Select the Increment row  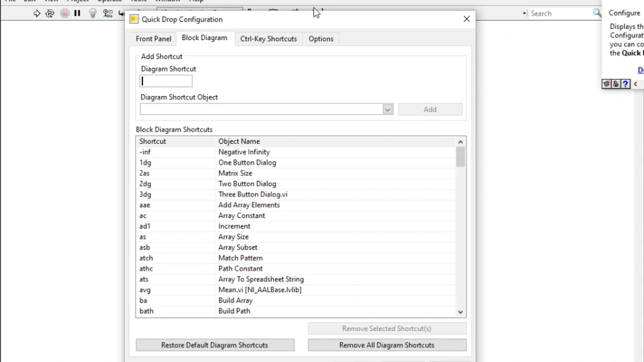click(296, 226)
